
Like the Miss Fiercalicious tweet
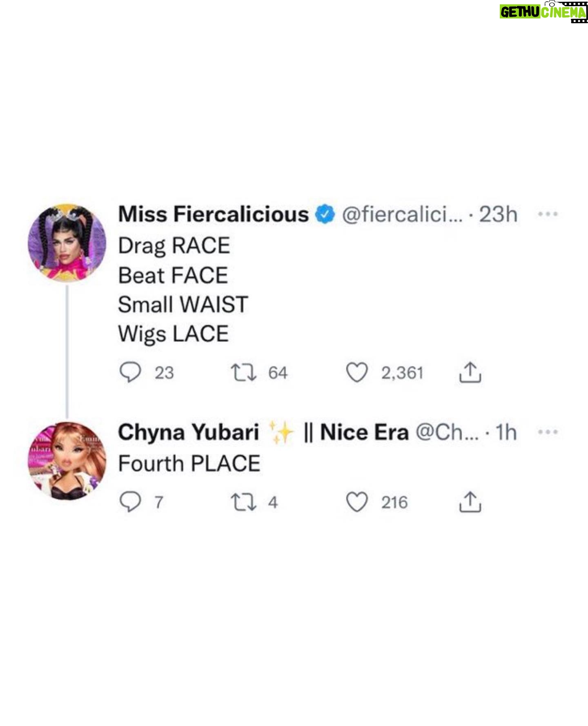tap(357, 372)
